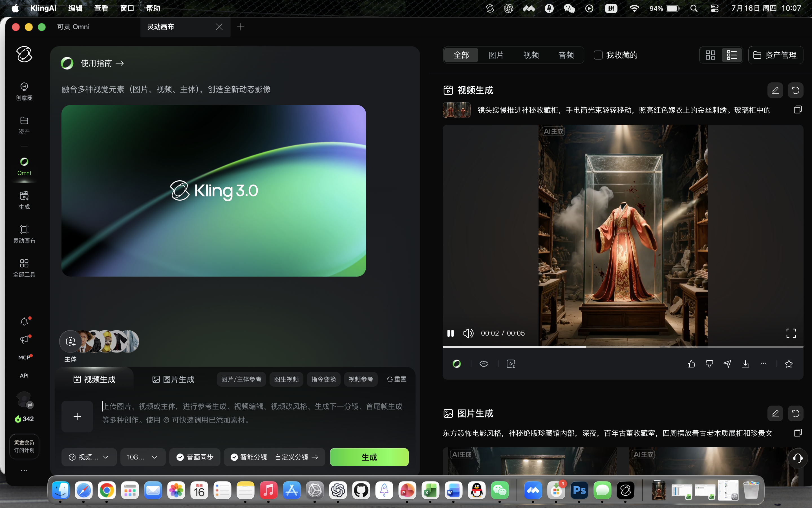812x508 pixels.
Task: Dislike the generated video with thumbs down
Action: tap(709, 364)
